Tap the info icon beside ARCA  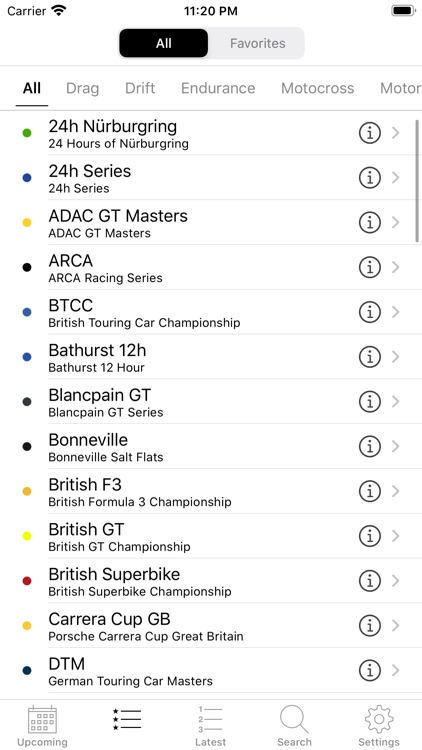pos(369,267)
